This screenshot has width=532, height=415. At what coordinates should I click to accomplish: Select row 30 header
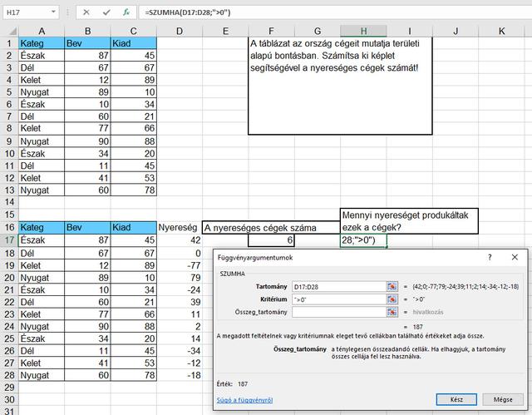tap(9, 399)
